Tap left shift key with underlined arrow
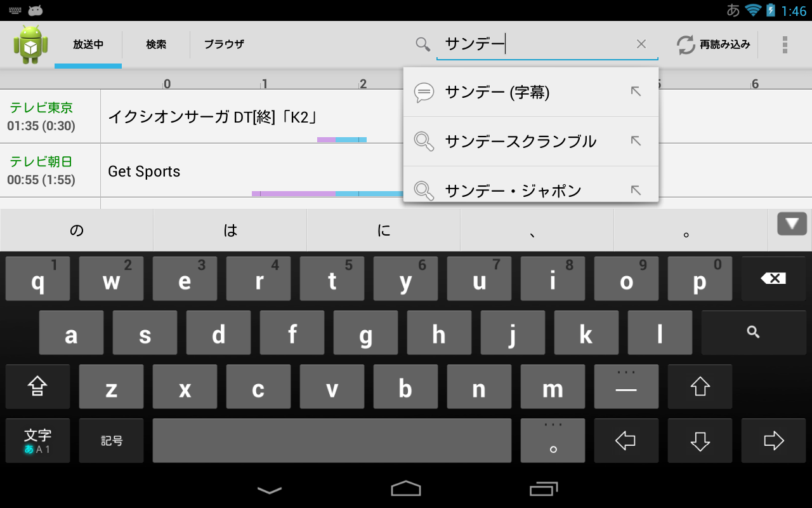Viewport: 812px width, 508px height. [37, 386]
